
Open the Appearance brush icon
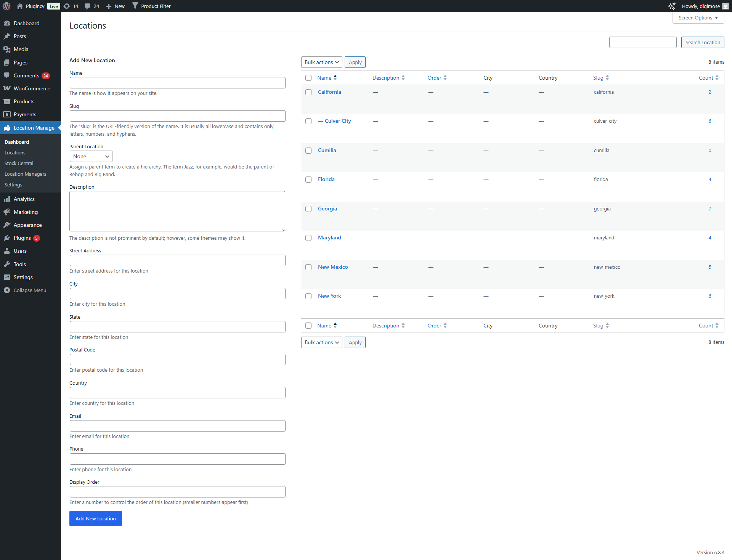click(7, 225)
